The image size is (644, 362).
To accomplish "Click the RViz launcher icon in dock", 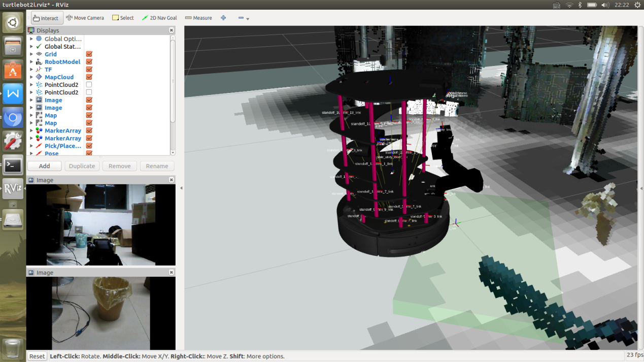I will tap(13, 189).
